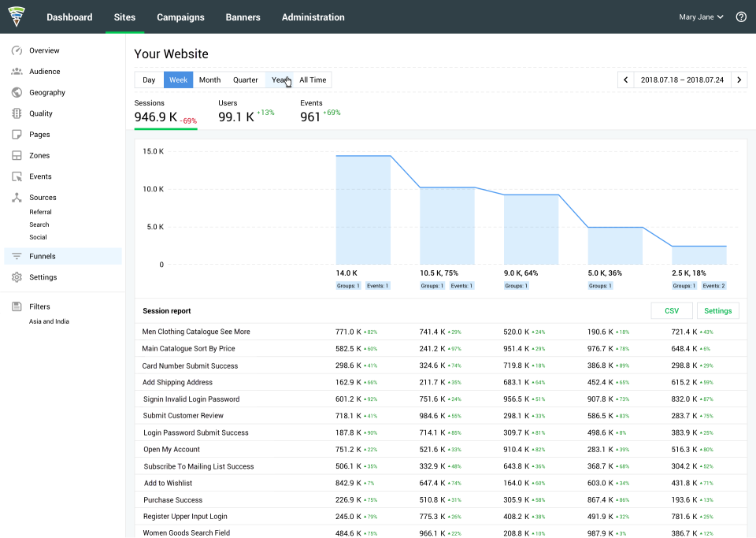This screenshot has height=538, width=756.
Task: Click the 2018.07.18 – 2018.07.24 date field
Action: (682, 80)
